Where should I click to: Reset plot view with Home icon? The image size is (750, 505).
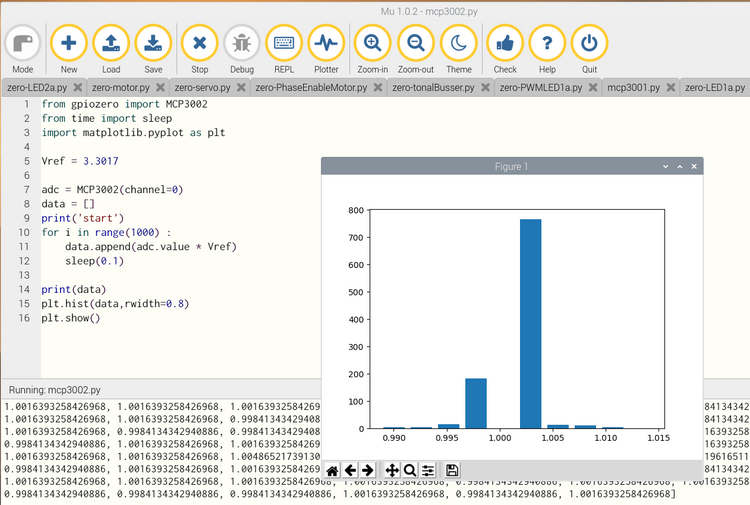pos(332,470)
